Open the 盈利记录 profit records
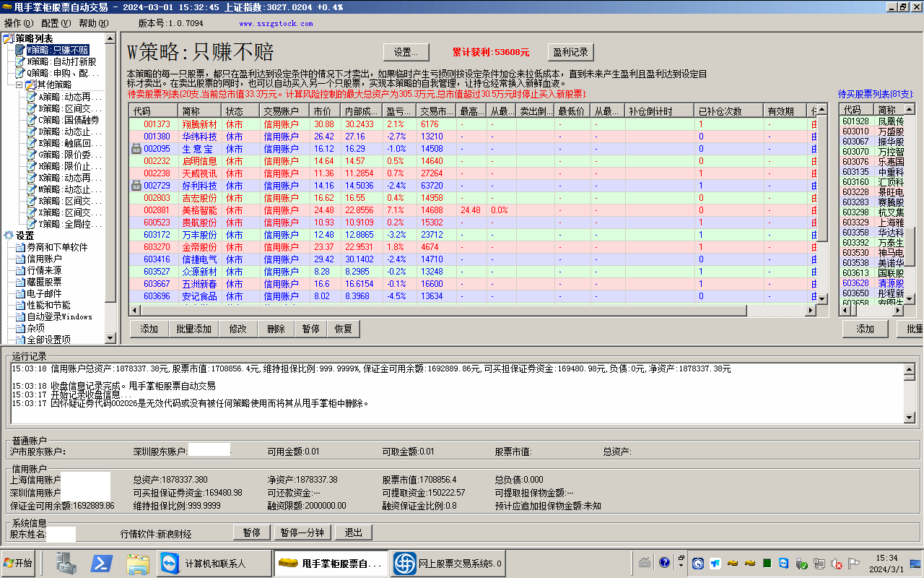Viewport: 924px width, 578px height. coord(570,52)
